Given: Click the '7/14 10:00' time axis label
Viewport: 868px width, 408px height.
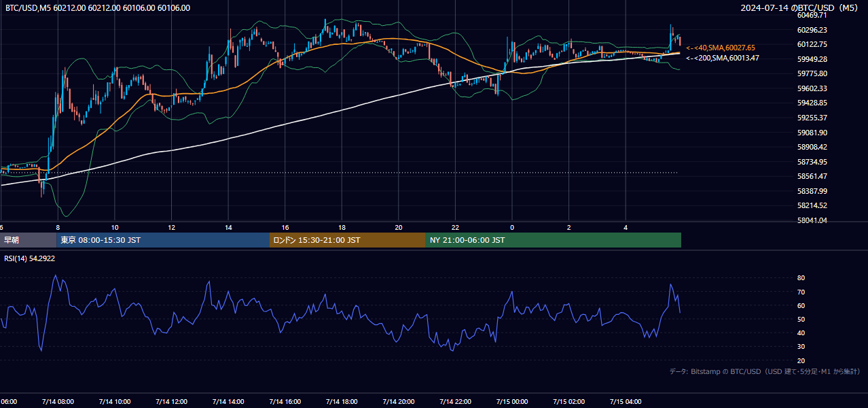Looking at the screenshot, I should (x=114, y=401).
